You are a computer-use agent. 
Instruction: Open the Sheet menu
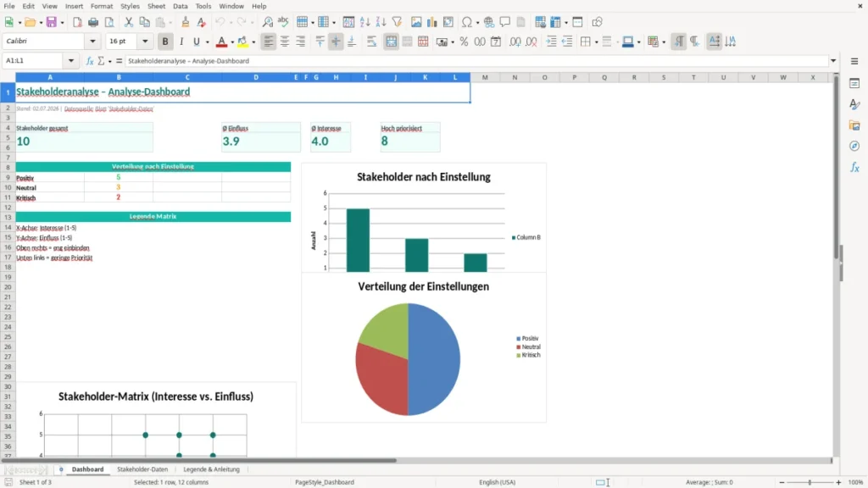(x=156, y=6)
